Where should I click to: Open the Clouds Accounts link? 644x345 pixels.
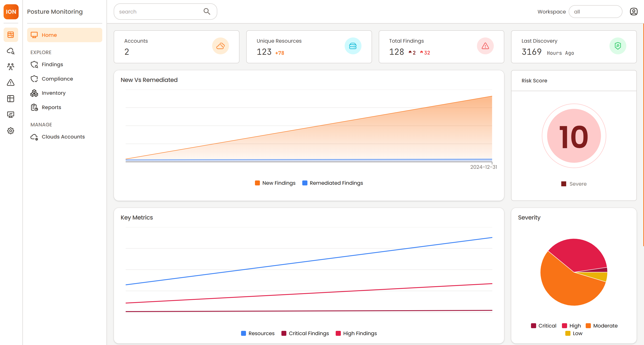(x=63, y=137)
